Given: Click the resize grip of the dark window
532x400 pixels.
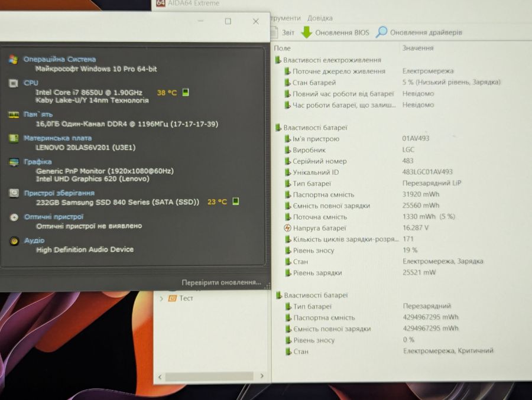Looking at the screenshot, I should point(267,286).
